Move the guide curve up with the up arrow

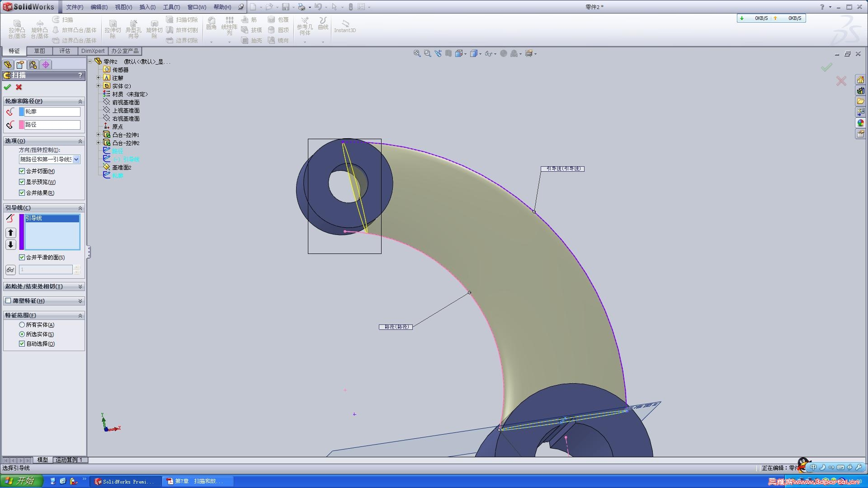(11, 233)
